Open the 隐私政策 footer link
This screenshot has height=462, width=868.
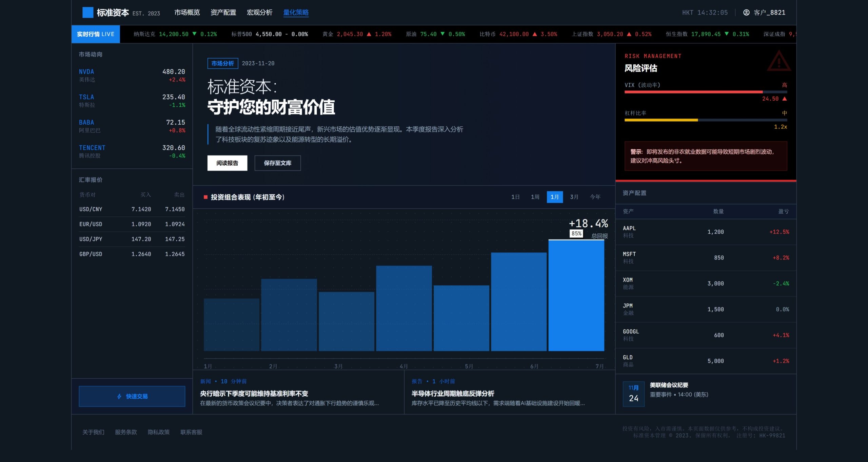pyautogui.click(x=158, y=432)
